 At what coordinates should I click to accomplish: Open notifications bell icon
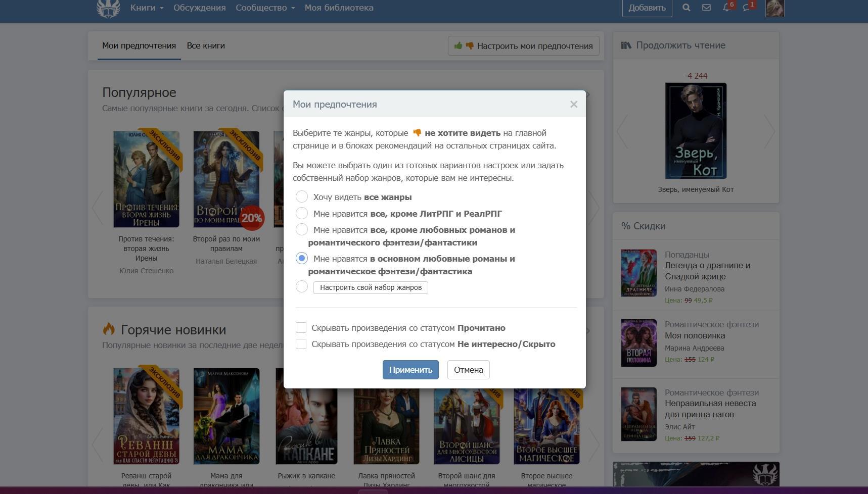pyautogui.click(x=726, y=8)
